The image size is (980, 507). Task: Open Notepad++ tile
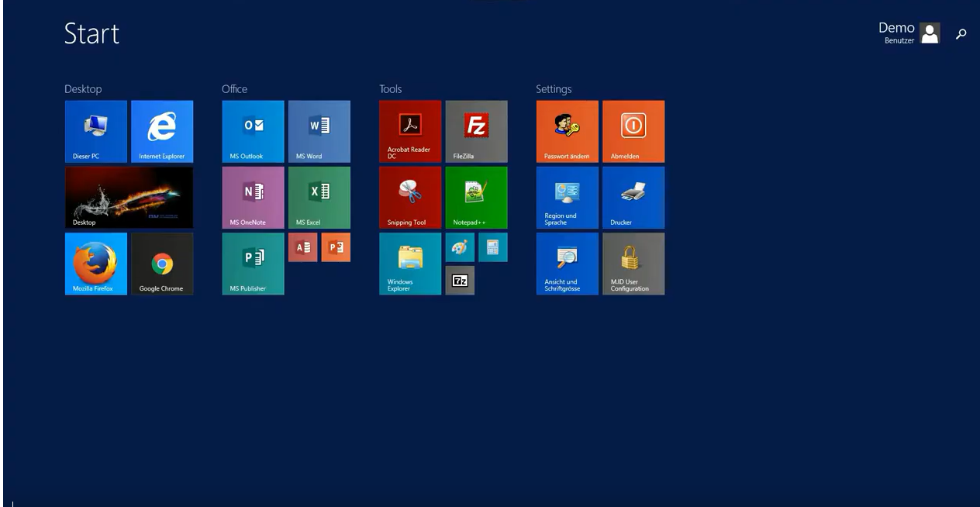coord(476,197)
